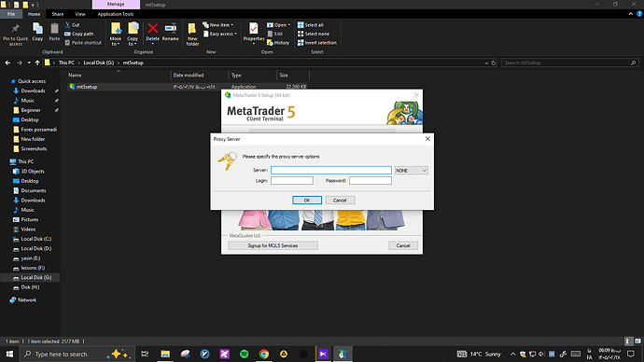
Task: Open Task View on the taskbar
Action: pyautogui.click(x=145, y=354)
